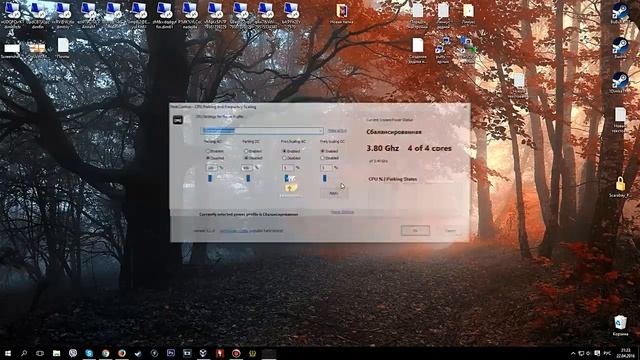The height and width of the screenshot is (360, 640).
Task: Select Enabled under Parking DC
Action: coord(253,151)
